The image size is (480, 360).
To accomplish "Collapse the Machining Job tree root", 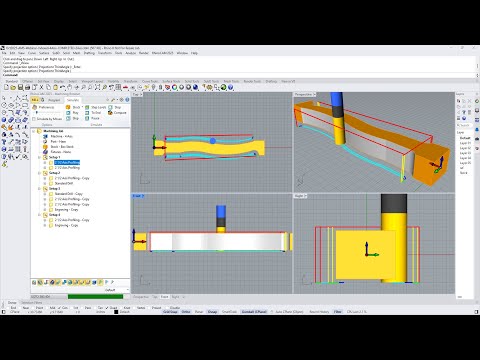I will [34, 131].
